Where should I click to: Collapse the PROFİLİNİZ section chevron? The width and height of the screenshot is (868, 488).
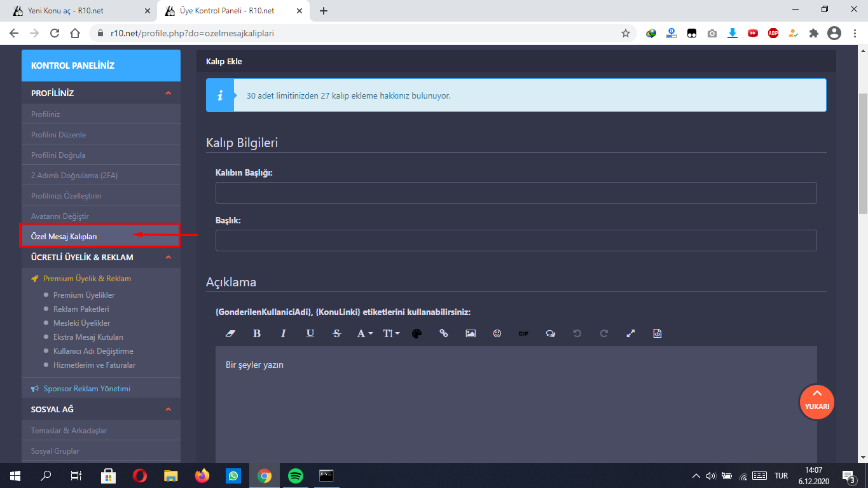pos(169,94)
